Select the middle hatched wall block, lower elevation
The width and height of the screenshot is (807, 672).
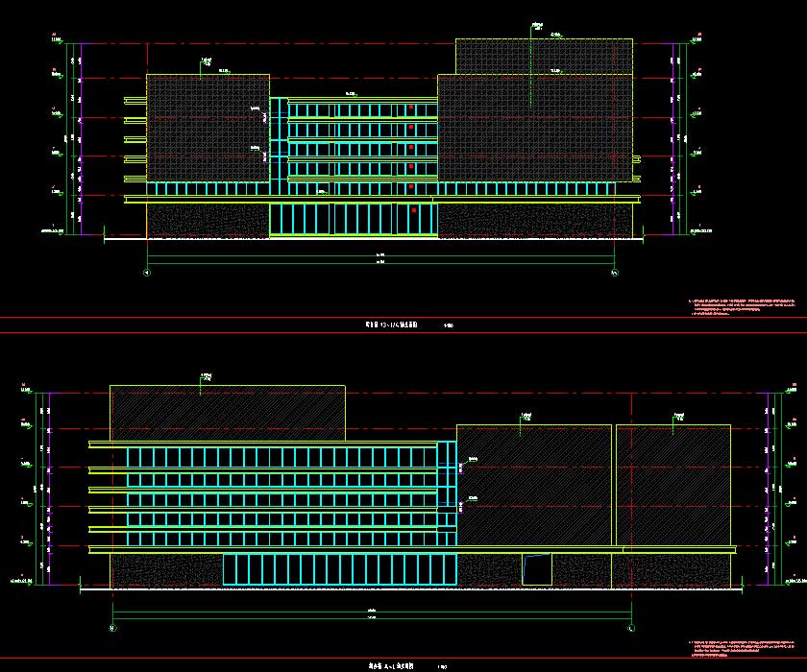(534, 485)
